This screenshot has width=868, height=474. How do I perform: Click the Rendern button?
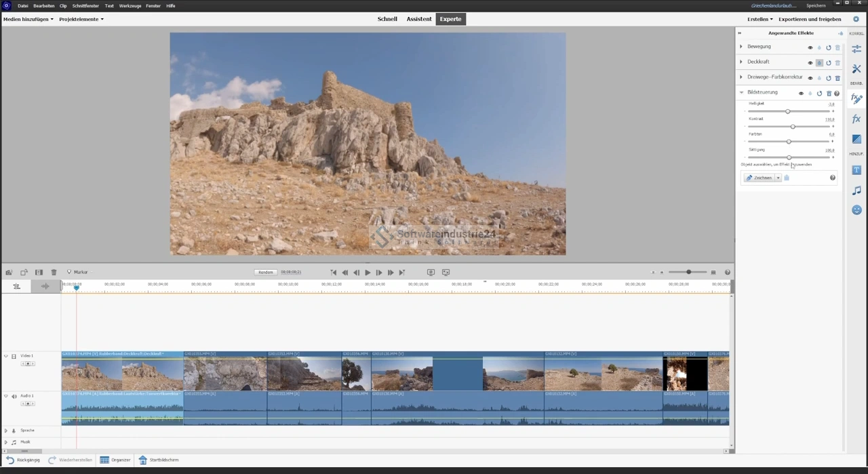tap(266, 272)
